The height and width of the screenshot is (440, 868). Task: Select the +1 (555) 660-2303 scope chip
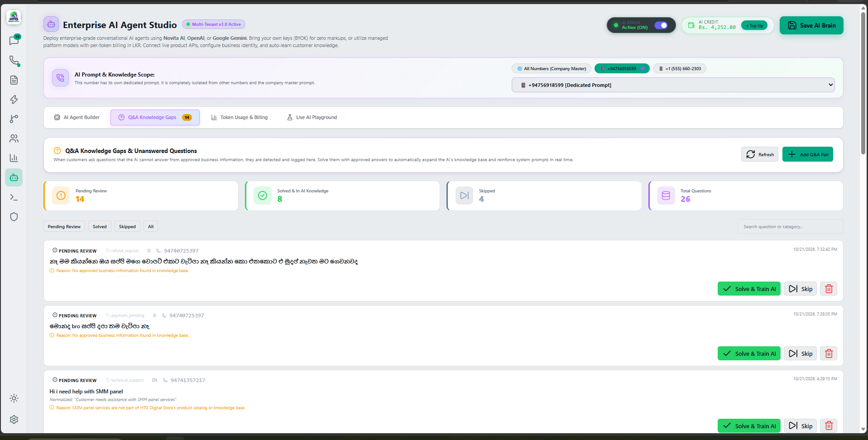680,69
